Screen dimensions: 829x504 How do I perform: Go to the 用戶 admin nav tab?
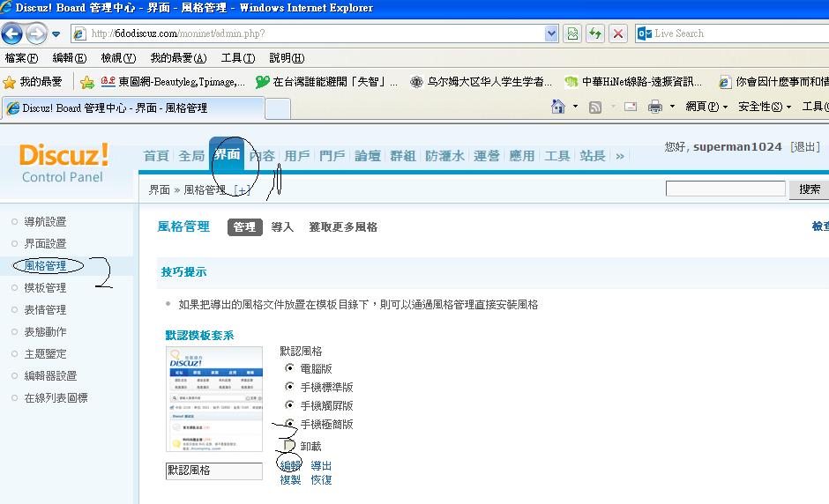[x=297, y=156]
